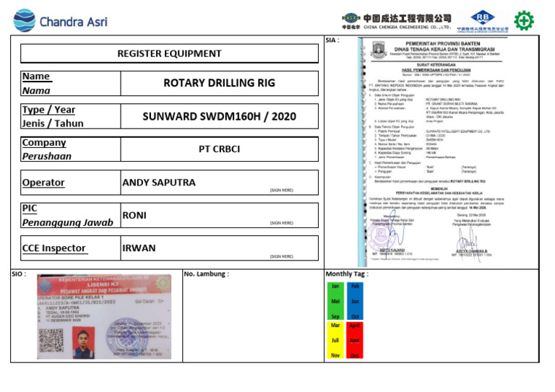The height and width of the screenshot is (392, 555).
Task: Select the yellow monthly tag block
Action: click(335, 340)
